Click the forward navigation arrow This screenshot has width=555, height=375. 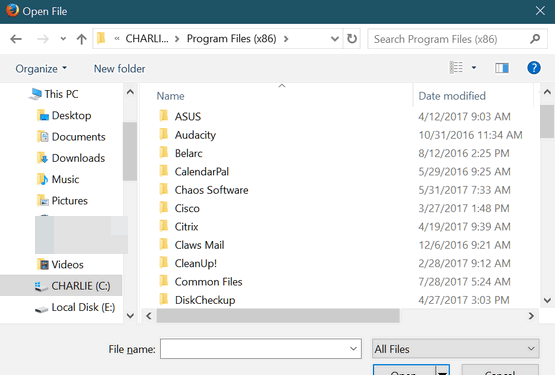pos(43,39)
